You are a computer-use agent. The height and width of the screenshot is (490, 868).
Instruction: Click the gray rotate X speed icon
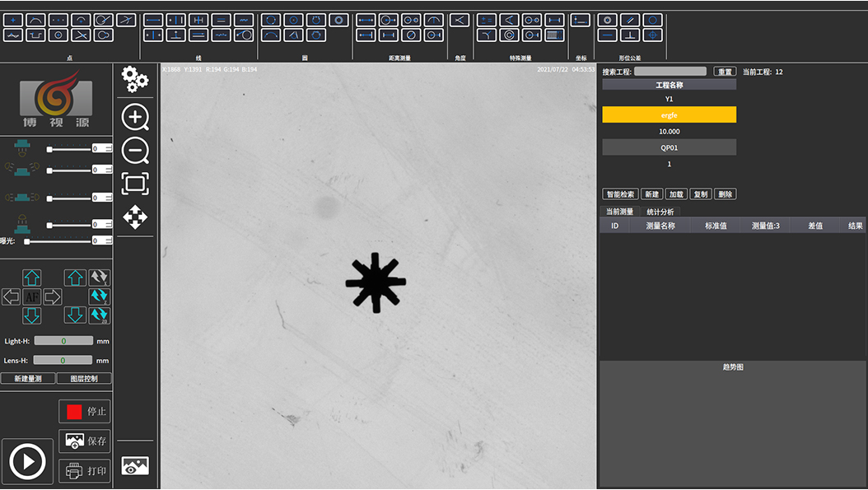click(100, 278)
